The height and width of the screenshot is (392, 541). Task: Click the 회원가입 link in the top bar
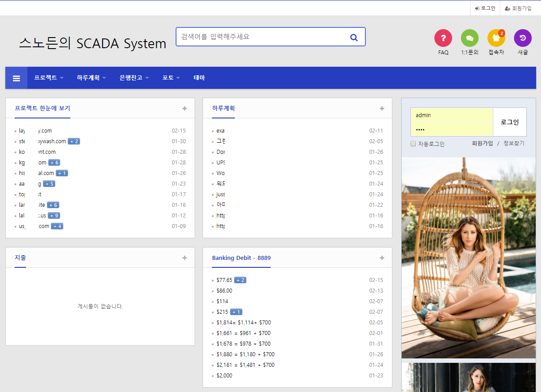pyautogui.click(x=518, y=8)
